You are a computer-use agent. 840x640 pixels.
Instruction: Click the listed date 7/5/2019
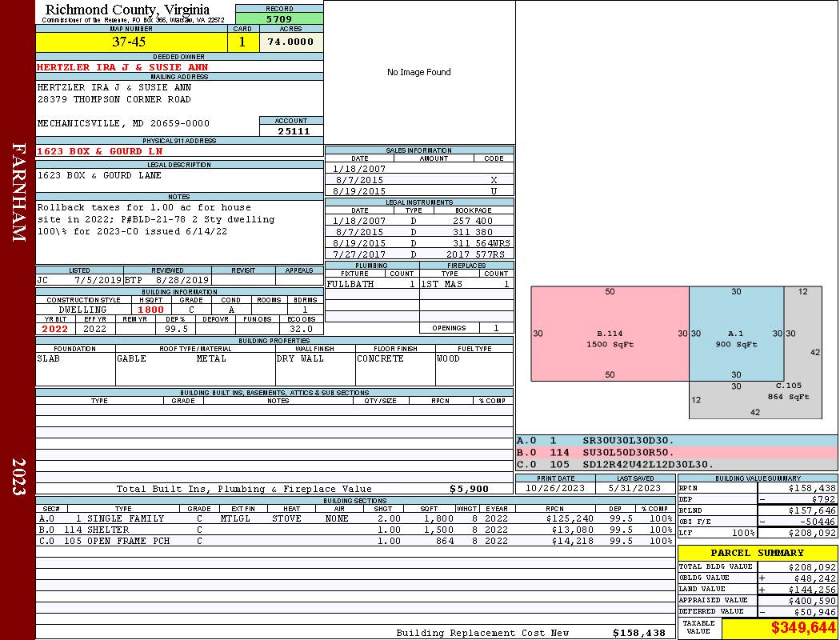tap(98, 279)
